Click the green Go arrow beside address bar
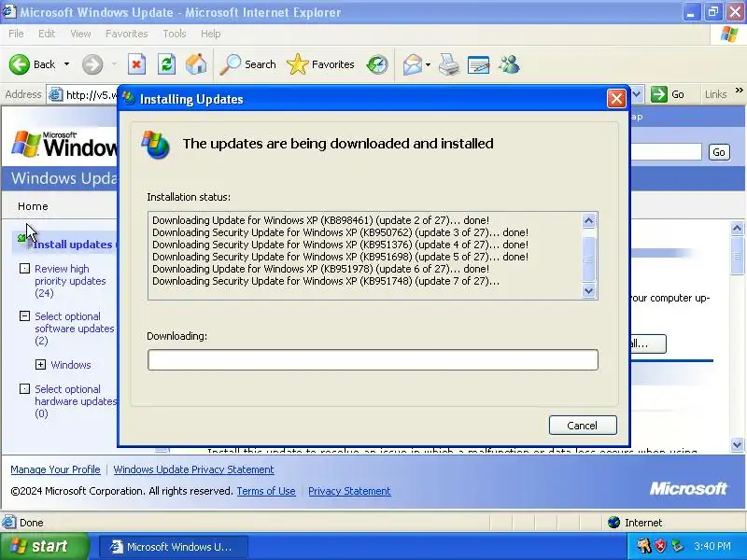The height and width of the screenshot is (560, 747). [x=659, y=94]
